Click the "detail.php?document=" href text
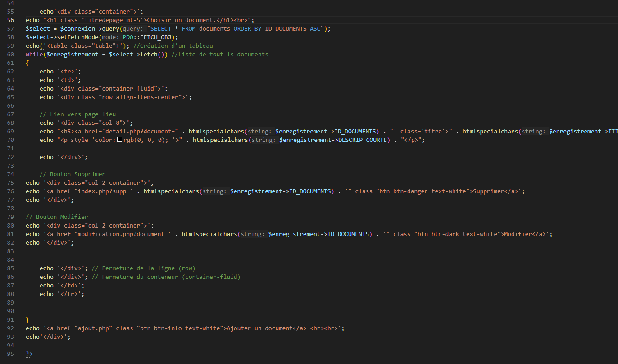The width and height of the screenshot is (618, 364). click(x=135, y=132)
